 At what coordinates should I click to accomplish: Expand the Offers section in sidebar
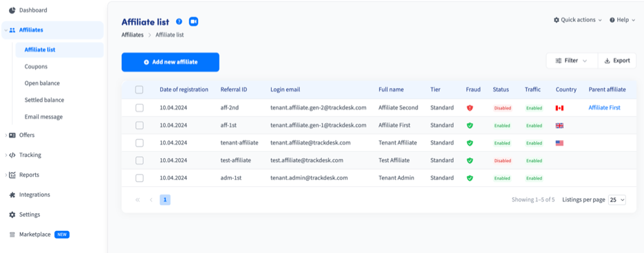click(26, 135)
